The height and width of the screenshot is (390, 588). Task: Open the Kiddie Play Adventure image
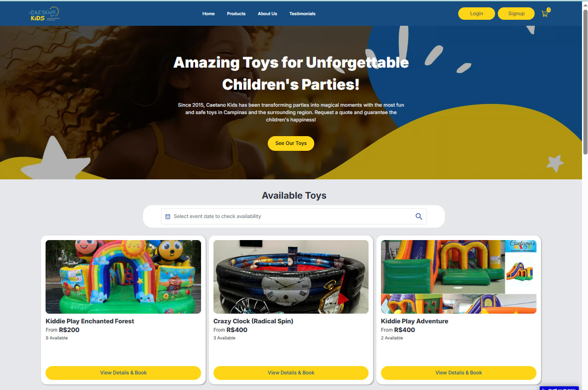pos(459,277)
